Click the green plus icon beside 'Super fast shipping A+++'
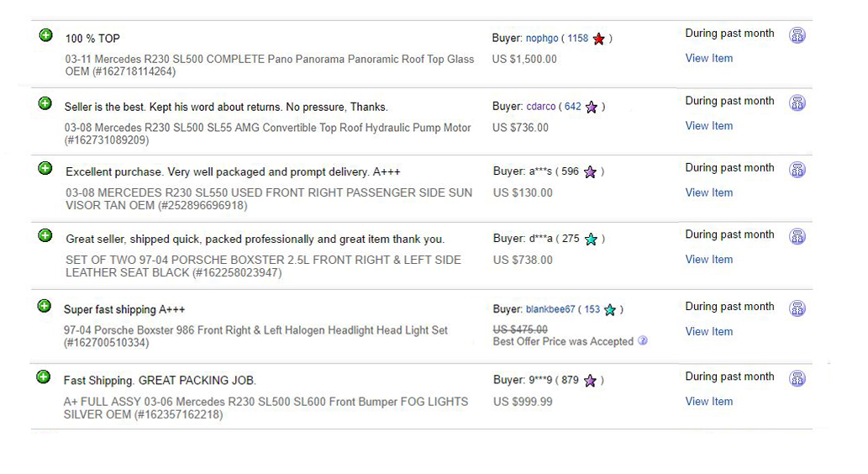This screenshot has height=474, width=868. pyautogui.click(x=45, y=306)
